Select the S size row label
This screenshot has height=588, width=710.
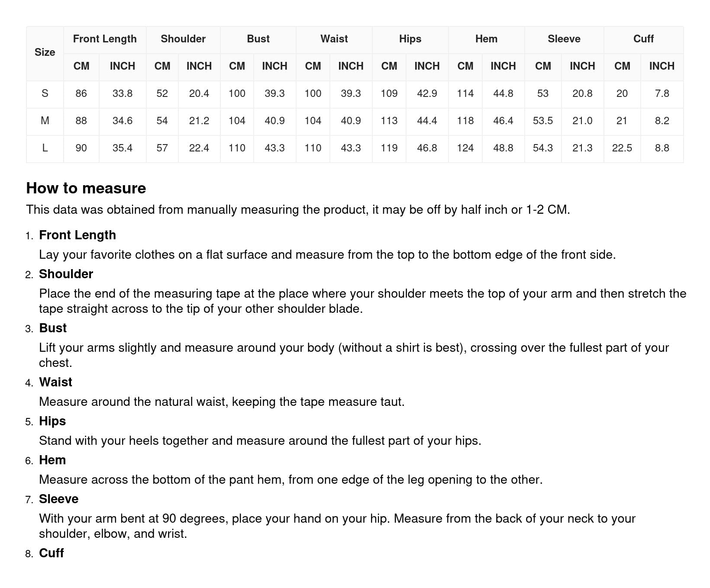(45, 93)
